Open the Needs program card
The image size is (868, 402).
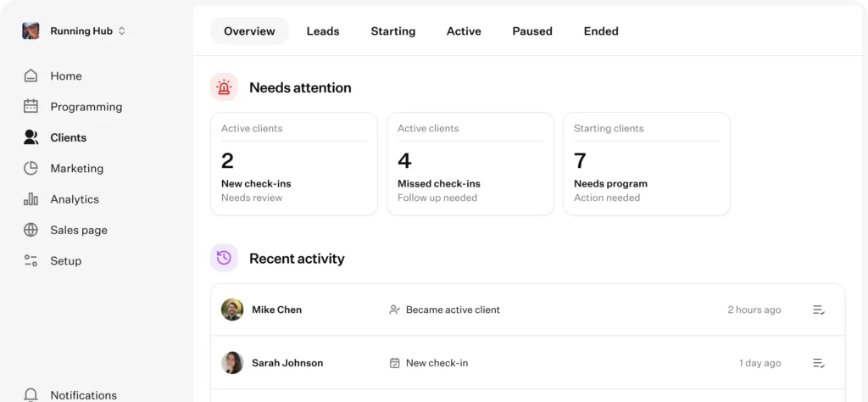click(647, 164)
